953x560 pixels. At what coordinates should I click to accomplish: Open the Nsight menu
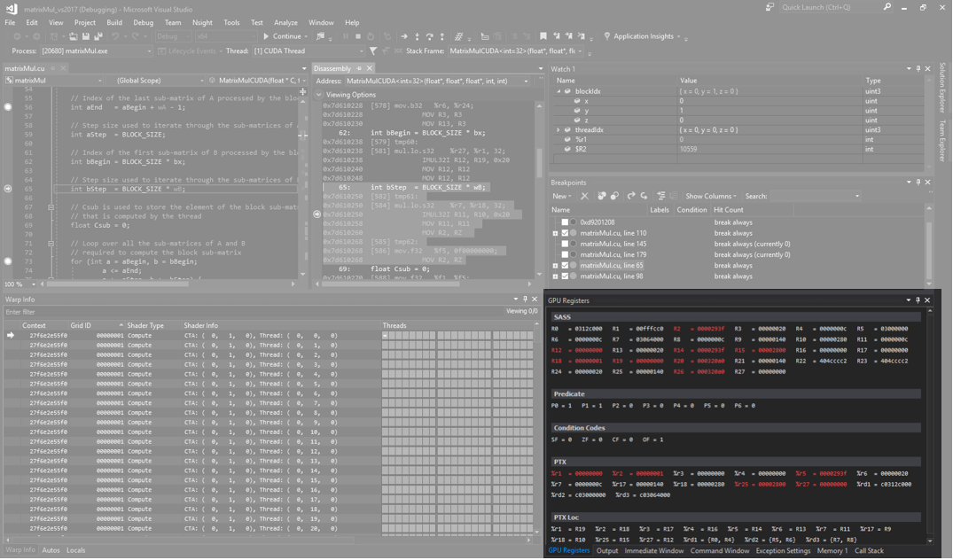(x=202, y=22)
